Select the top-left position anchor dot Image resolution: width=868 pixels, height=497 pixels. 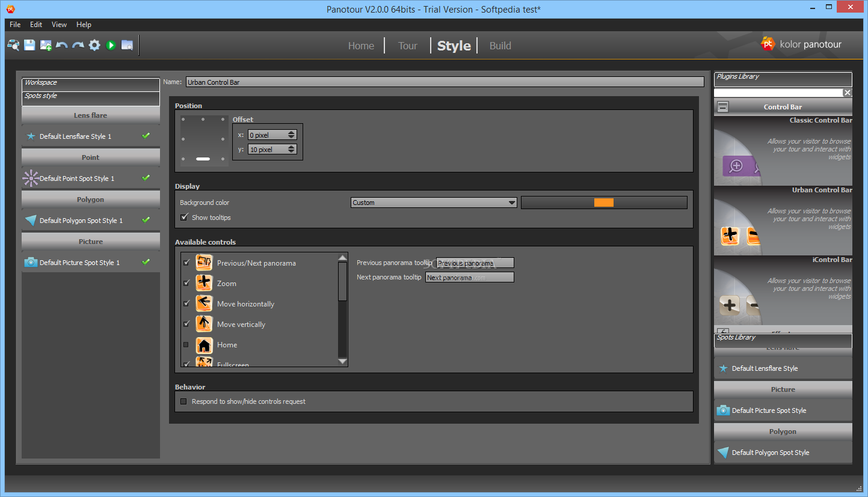click(x=183, y=120)
